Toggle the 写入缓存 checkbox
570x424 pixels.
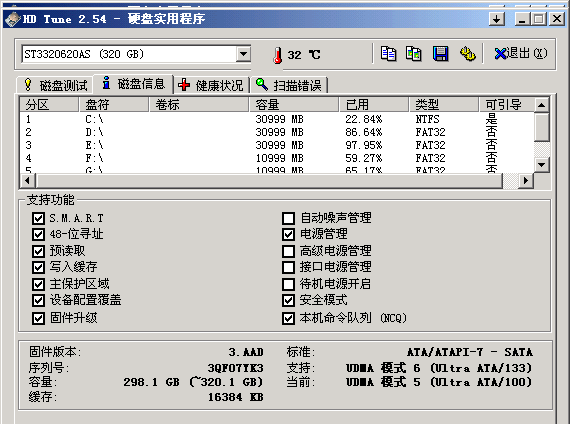pos(39,267)
